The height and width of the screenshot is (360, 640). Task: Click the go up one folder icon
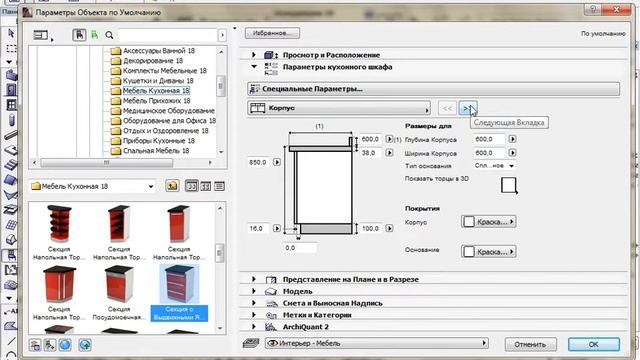(x=172, y=186)
